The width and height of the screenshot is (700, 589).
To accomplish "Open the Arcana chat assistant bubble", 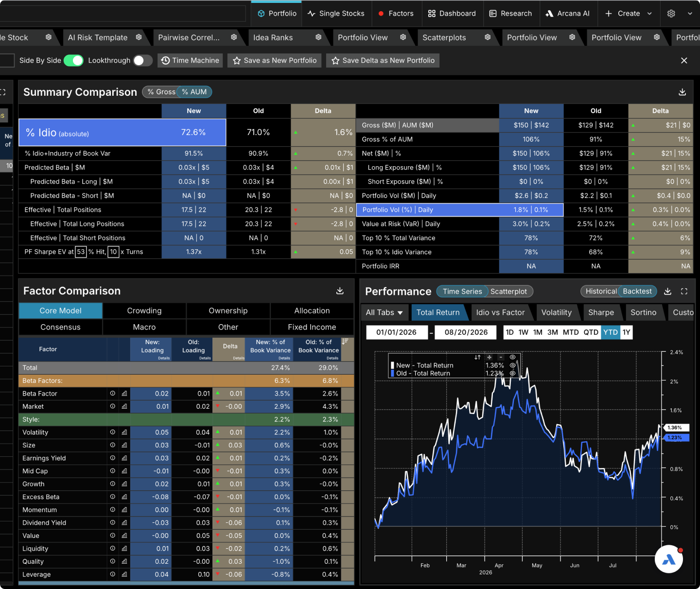I will 668,559.
